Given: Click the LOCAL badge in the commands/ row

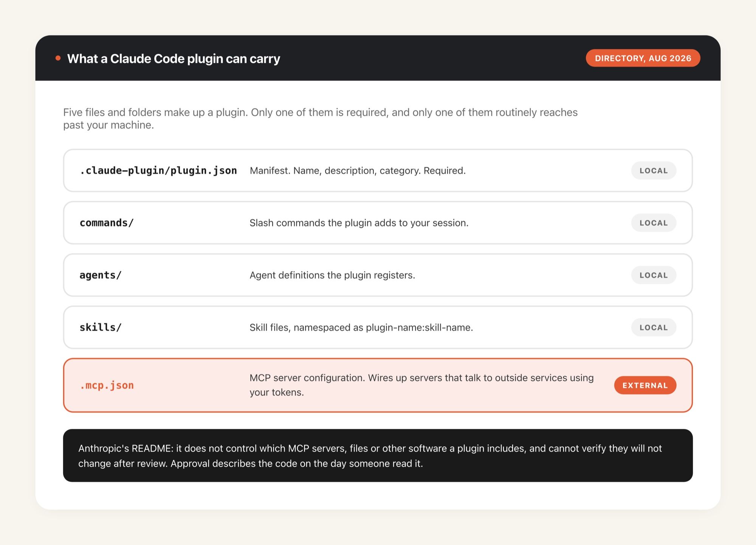Looking at the screenshot, I should pos(654,223).
